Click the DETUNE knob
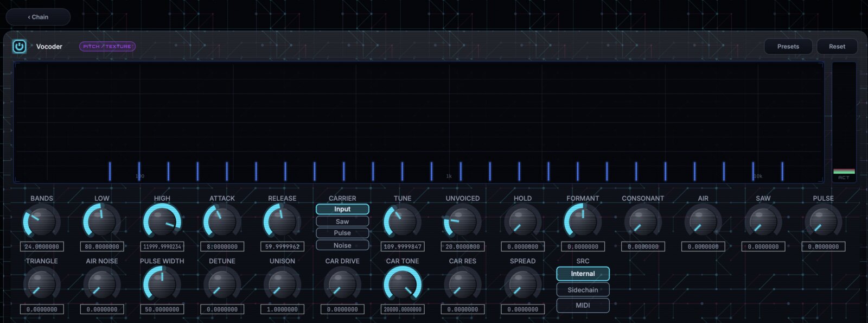The height and width of the screenshot is (323, 868). tap(222, 285)
